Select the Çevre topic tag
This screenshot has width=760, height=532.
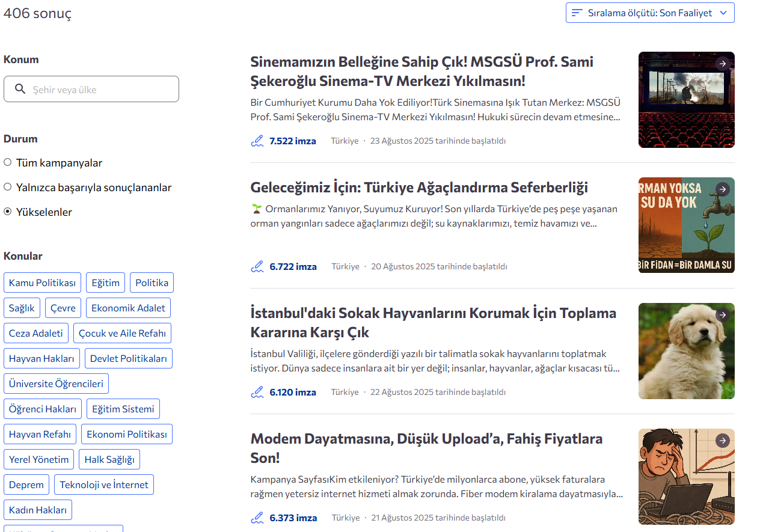pyautogui.click(x=63, y=308)
